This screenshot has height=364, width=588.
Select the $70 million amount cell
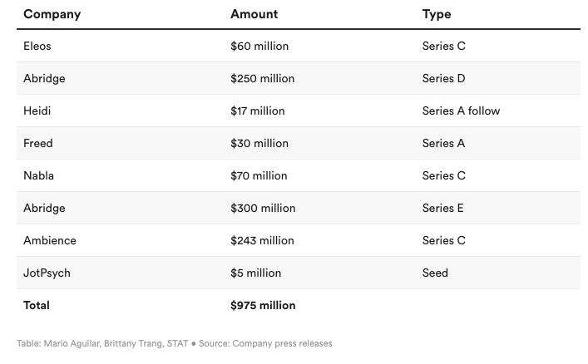(x=259, y=175)
